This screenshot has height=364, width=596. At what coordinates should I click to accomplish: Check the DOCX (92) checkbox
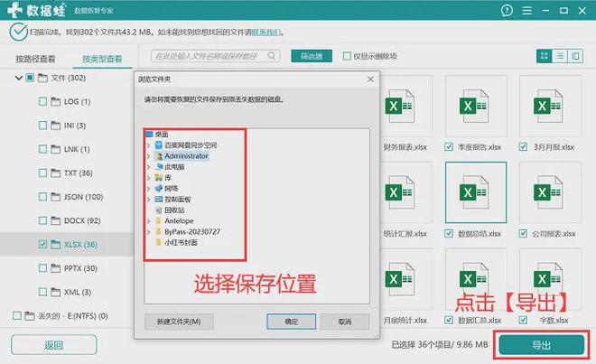43,220
